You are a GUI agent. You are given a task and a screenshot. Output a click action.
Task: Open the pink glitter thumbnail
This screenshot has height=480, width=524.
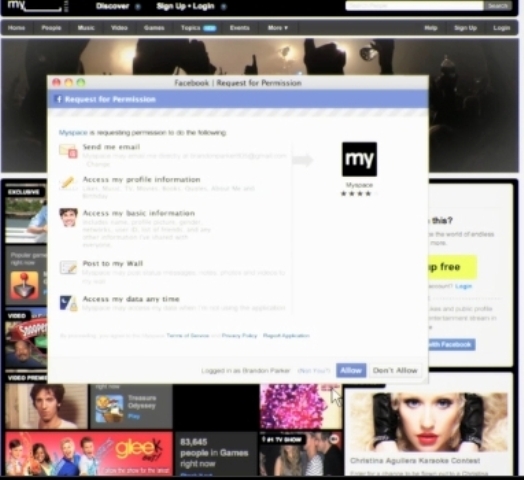(300, 406)
